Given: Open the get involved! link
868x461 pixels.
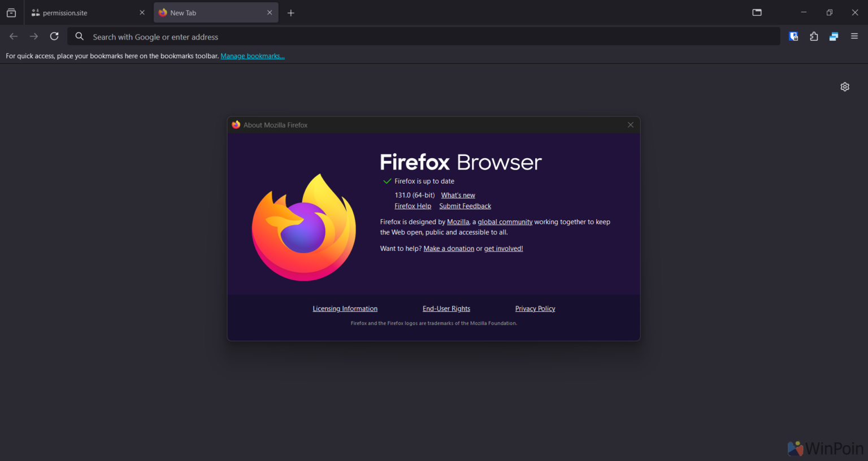Looking at the screenshot, I should [504, 249].
